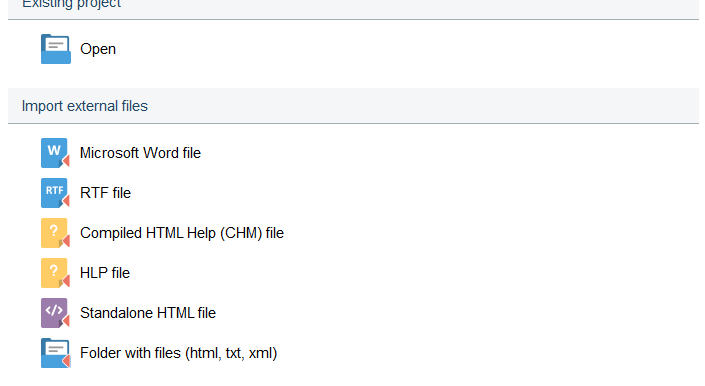Screen dimensions: 705x386
Task: Select Compiled HTML Help (CHM) file text
Action: pos(182,233)
